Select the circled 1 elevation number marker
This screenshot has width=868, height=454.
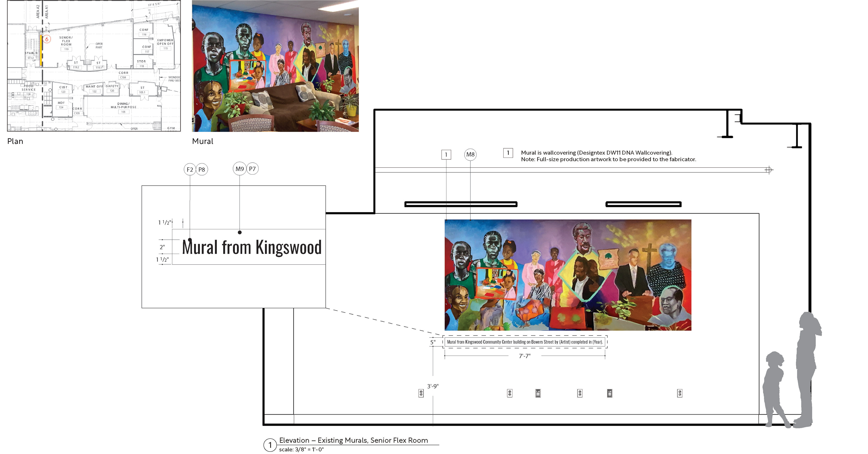(x=270, y=445)
